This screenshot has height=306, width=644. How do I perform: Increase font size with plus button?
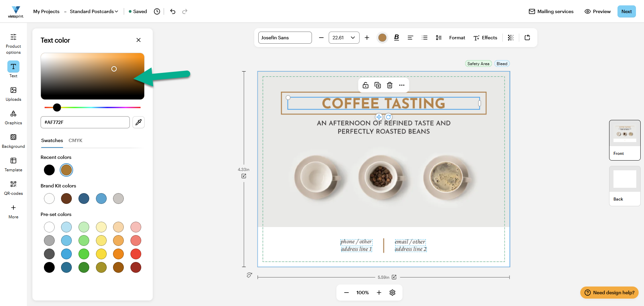[x=367, y=38]
